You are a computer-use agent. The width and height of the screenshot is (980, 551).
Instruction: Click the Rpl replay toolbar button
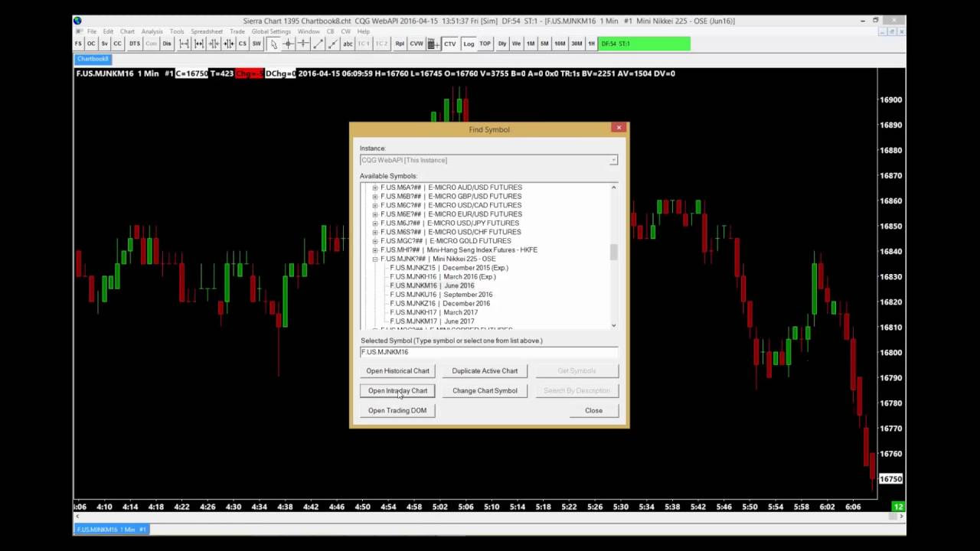400,44
